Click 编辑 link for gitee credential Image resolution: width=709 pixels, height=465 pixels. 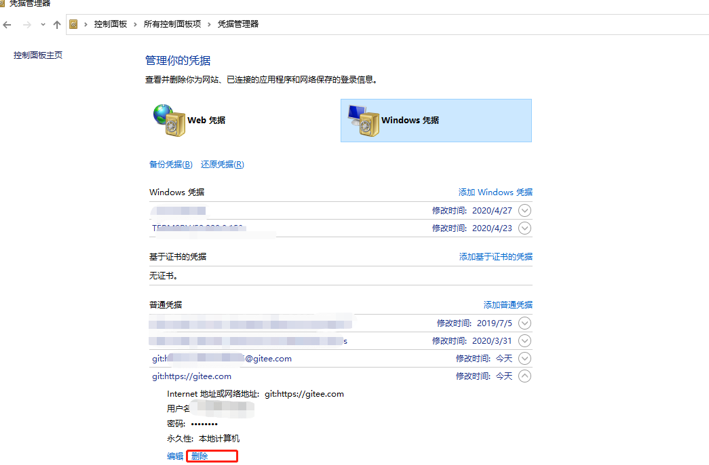click(175, 456)
